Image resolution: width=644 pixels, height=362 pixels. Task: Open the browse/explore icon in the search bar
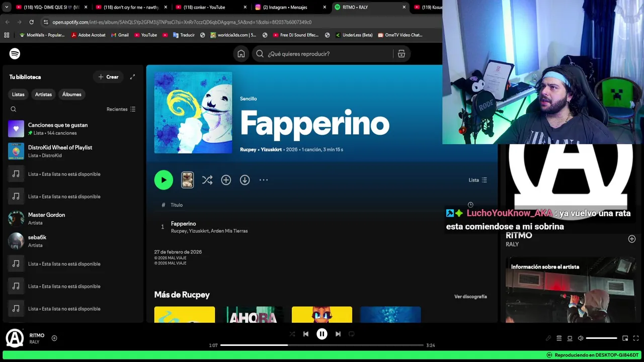click(401, 54)
